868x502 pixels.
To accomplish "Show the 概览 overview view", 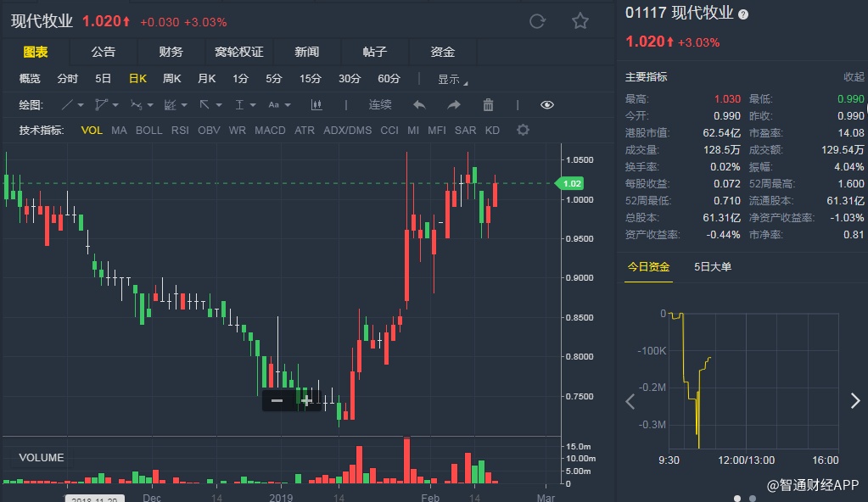I will click(30, 79).
